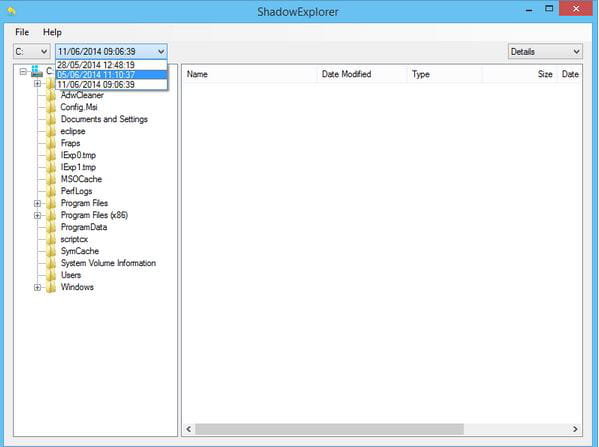Click the AdwCleaner folder icon
The width and height of the screenshot is (599, 447).
tap(51, 96)
